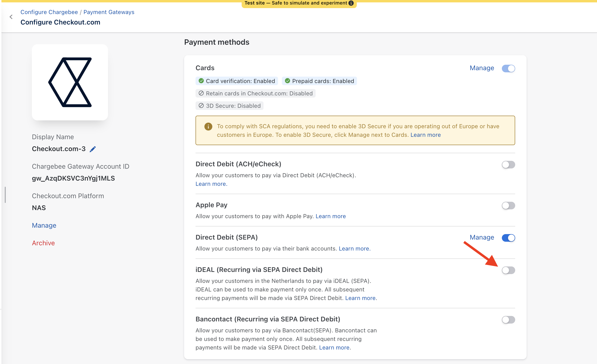Enable the Apple Pay toggle
This screenshot has width=597, height=364.
point(508,206)
